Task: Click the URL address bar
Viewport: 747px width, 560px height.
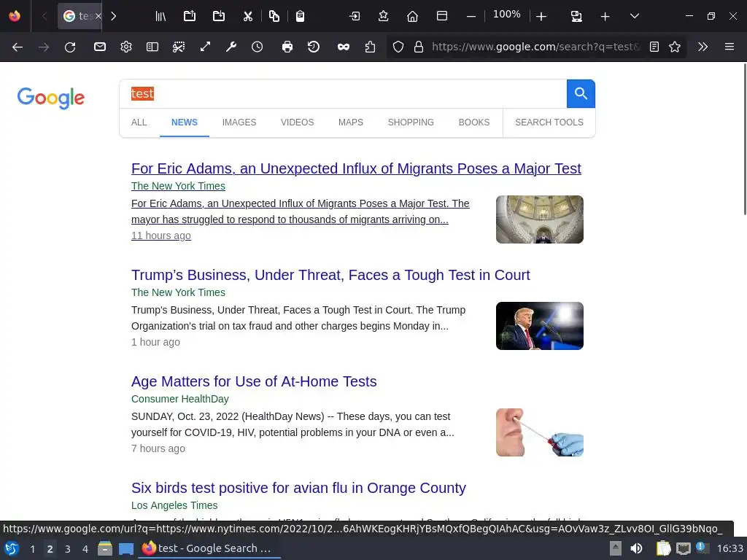Action: (535, 47)
